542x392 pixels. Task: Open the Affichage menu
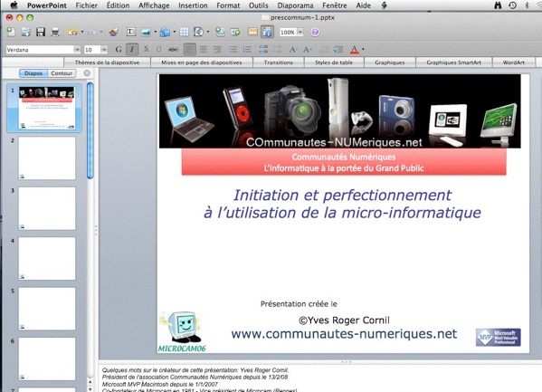[x=154, y=5]
